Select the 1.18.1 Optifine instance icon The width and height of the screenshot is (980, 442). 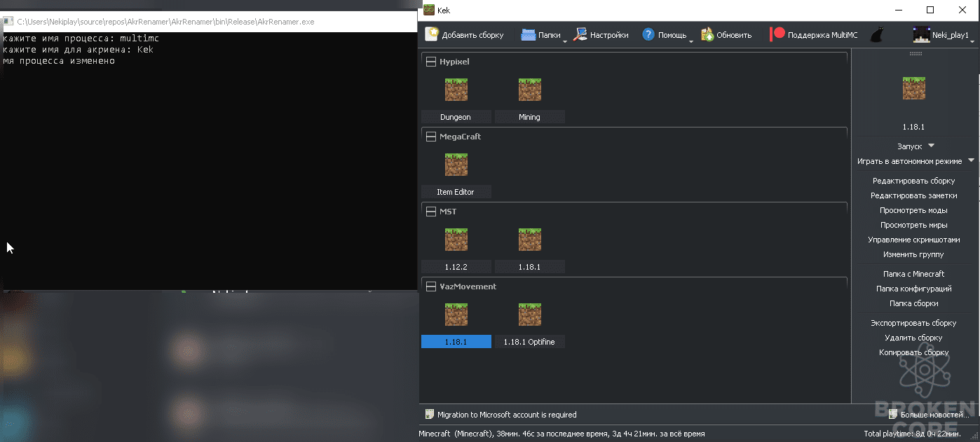pyautogui.click(x=530, y=315)
